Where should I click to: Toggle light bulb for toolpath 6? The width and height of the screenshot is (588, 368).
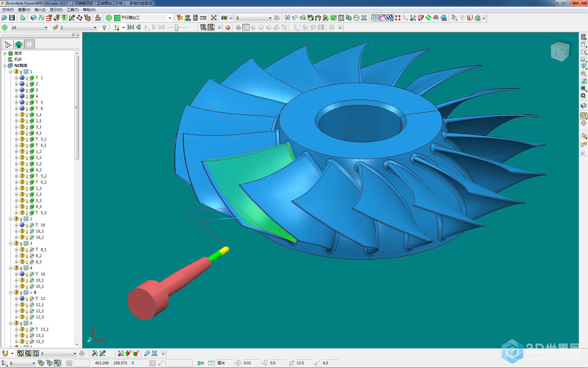27,109
